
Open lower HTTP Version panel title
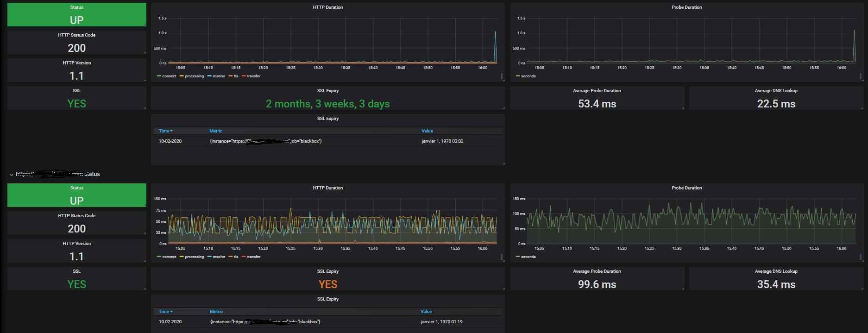(x=77, y=244)
